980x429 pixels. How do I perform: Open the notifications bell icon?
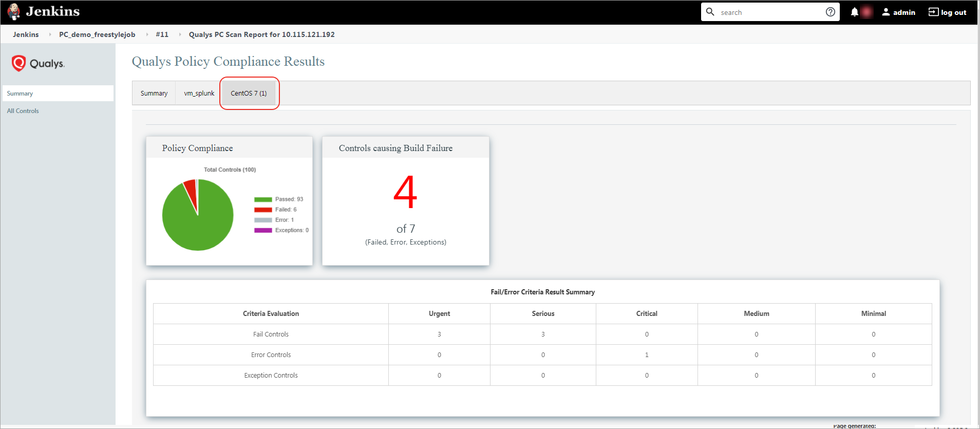(854, 12)
